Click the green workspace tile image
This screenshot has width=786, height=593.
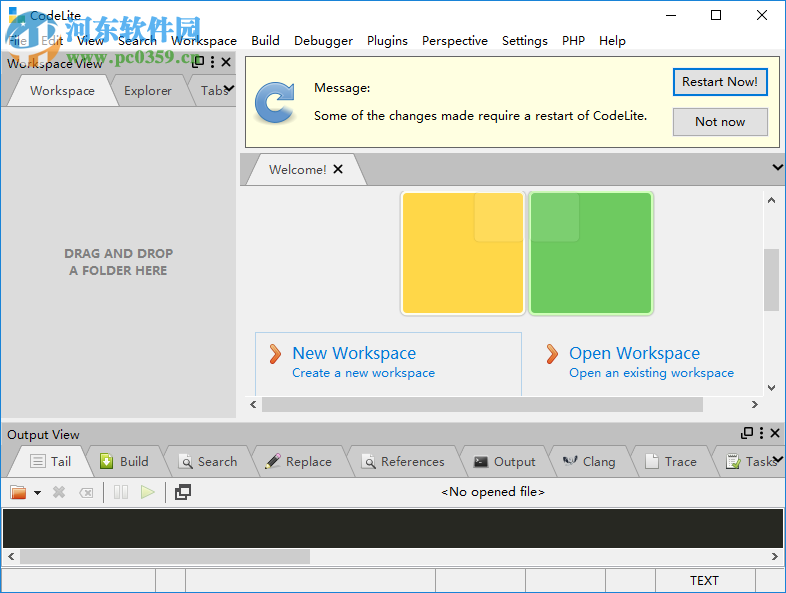(591, 253)
